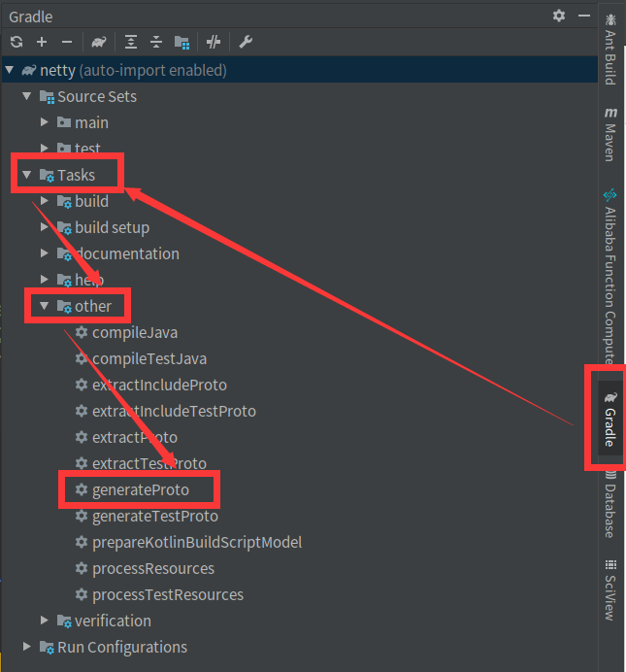Screen dimensions: 626x672
Task: Select the processTestResources task
Action: click(167, 594)
